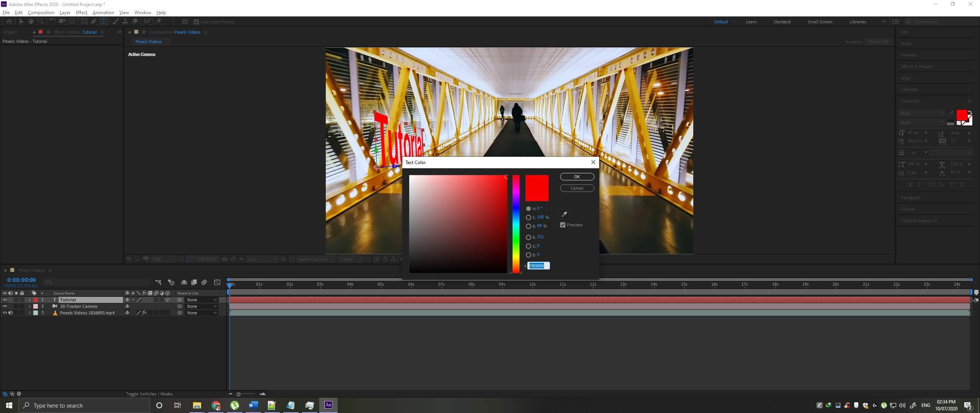Expand Pexels Videos 1826893.mp4 layer properties
Image resolution: width=980 pixels, height=413 pixels.
pyautogui.click(x=29, y=313)
